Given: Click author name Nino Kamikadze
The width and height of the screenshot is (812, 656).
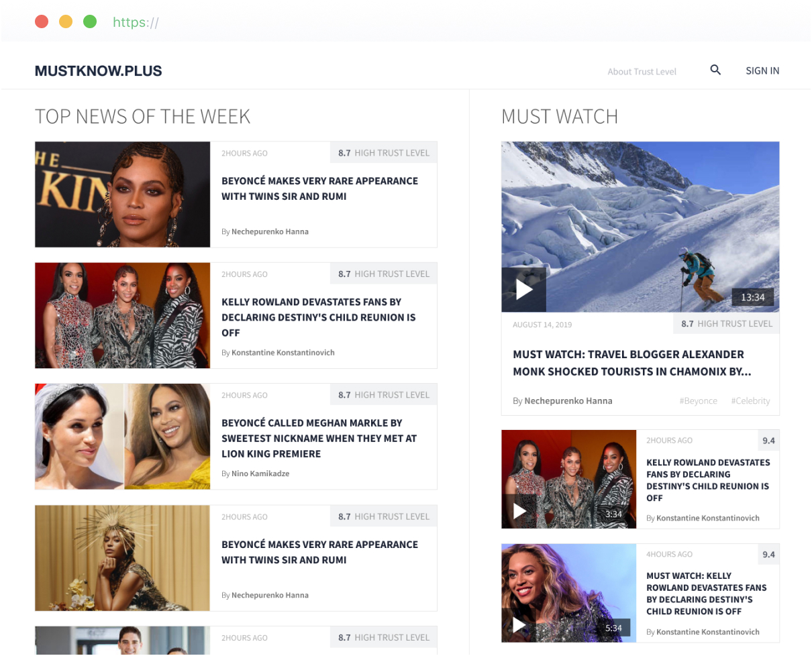Looking at the screenshot, I should point(260,474).
